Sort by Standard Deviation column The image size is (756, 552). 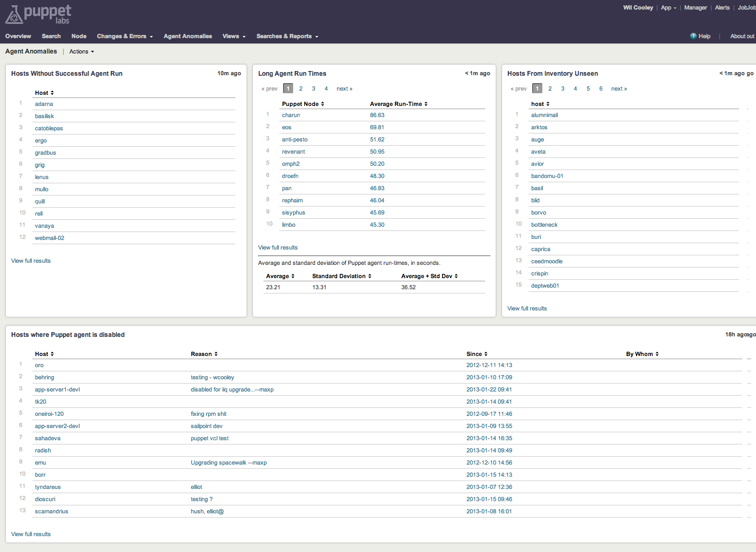(341, 276)
